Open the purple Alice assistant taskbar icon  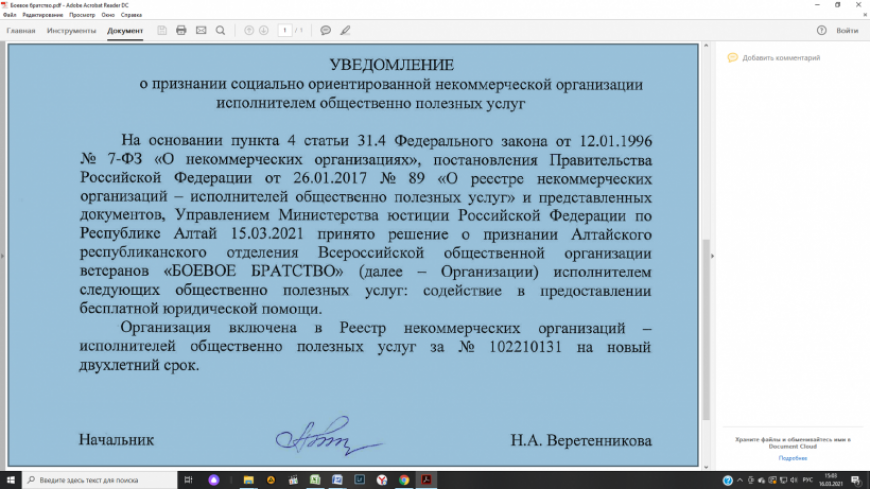(214, 480)
